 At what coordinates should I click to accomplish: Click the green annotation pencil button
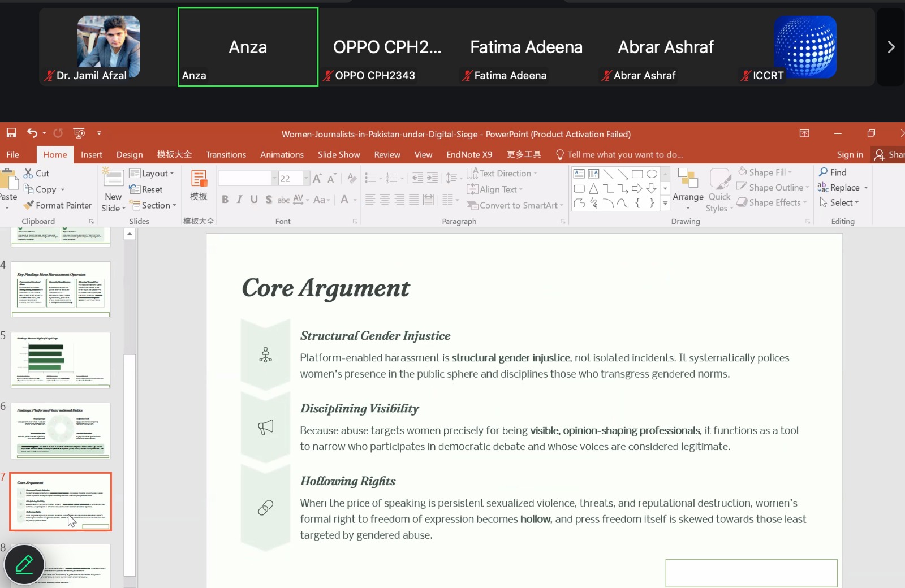click(x=24, y=564)
